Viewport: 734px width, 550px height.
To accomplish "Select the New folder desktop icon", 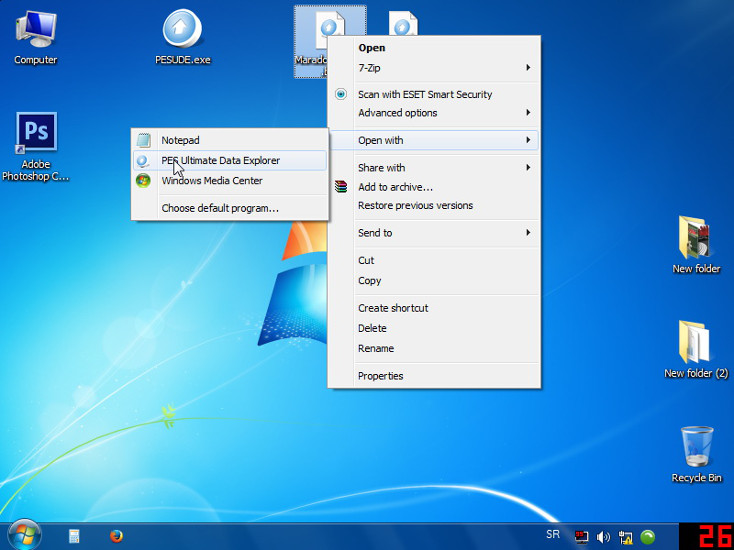I will (696, 244).
